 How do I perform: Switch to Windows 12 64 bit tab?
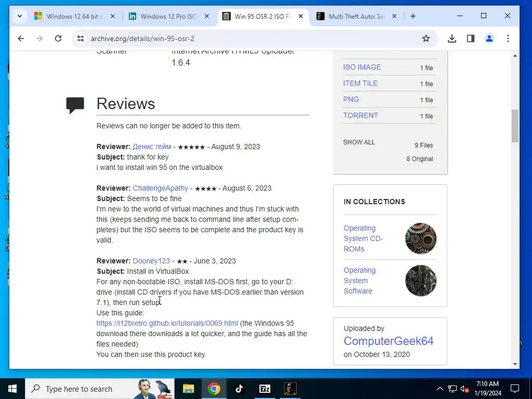[74, 16]
